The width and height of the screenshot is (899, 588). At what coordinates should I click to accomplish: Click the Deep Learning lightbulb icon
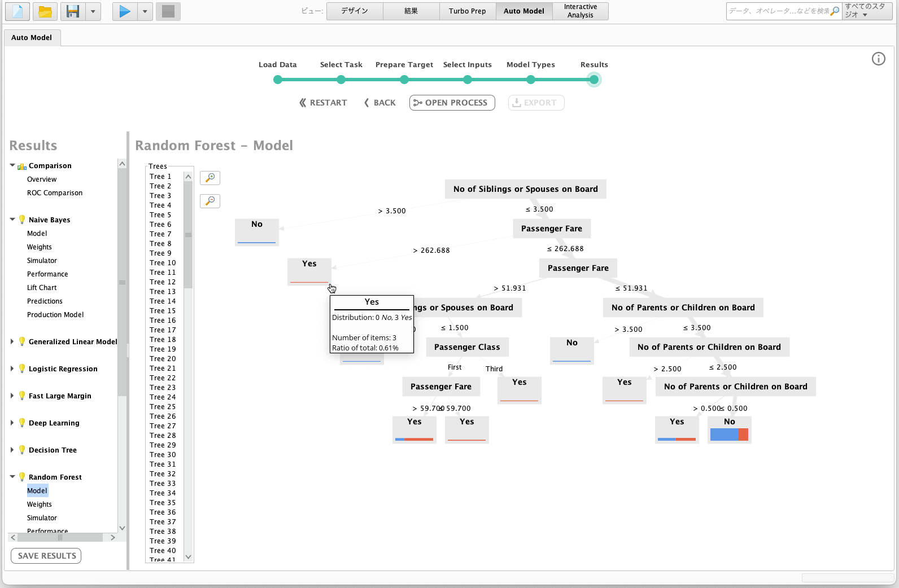[x=22, y=423]
